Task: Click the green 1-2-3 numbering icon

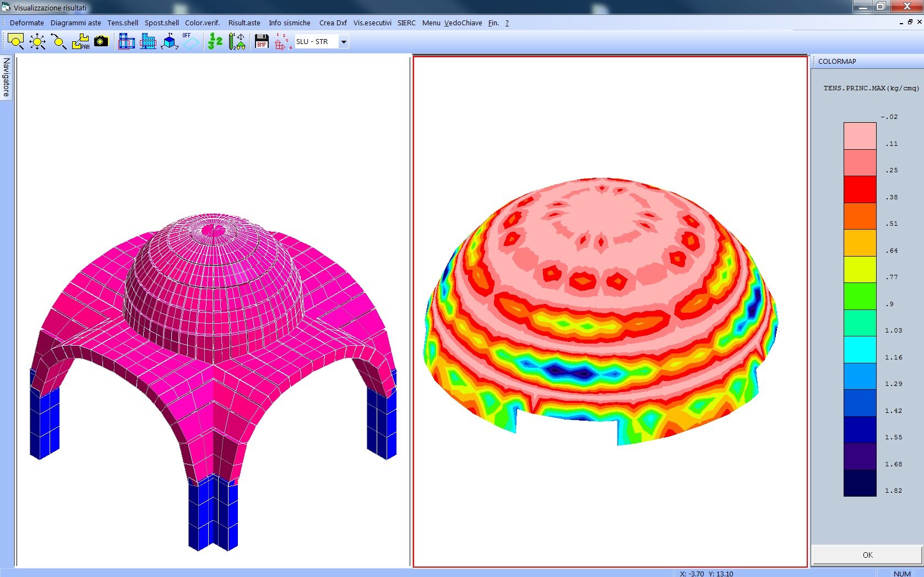Action: click(215, 41)
